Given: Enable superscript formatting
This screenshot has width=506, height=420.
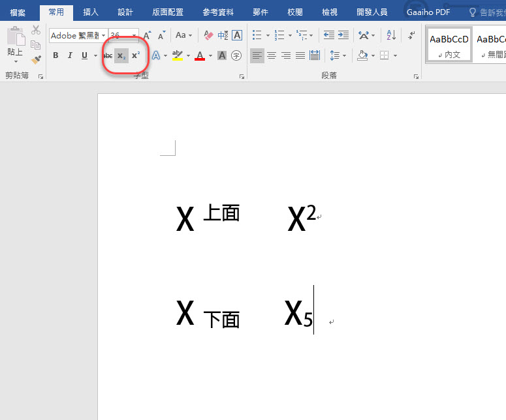Looking at the screenshot, I should 136,56.
